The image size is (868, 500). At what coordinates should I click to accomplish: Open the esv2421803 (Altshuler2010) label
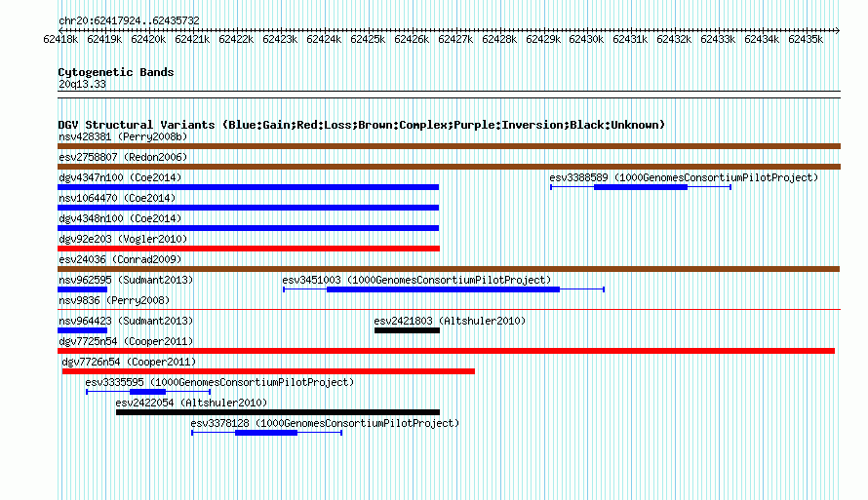(450, 321)
